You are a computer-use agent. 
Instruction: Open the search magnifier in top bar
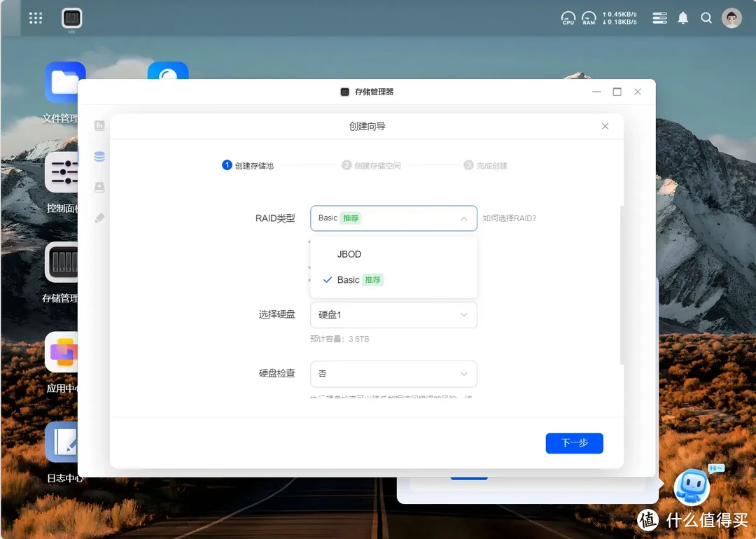coord(706,17)
